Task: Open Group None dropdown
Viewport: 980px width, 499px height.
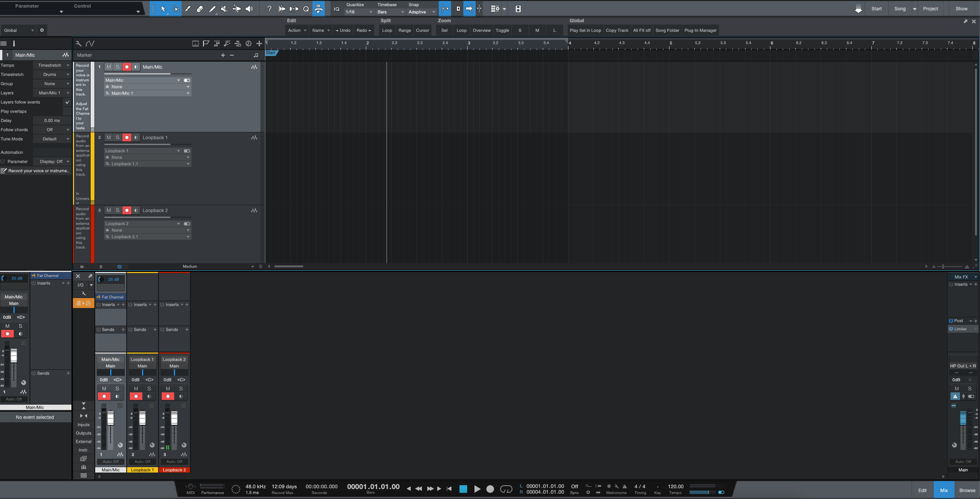Action: [52, 84]
